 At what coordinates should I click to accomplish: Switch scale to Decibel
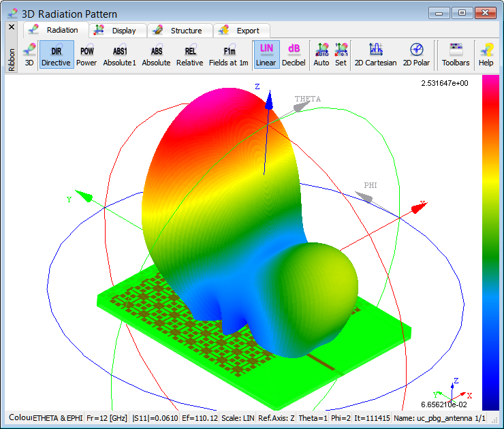click(x=294, y=54)
